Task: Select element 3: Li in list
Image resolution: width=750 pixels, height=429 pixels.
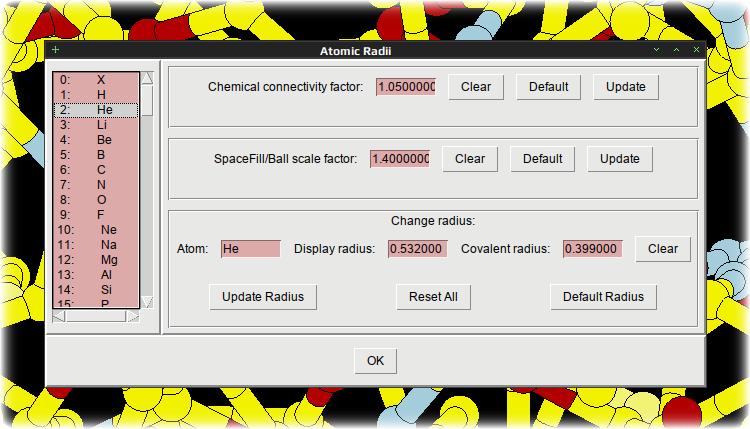Action: pos(96,125)
